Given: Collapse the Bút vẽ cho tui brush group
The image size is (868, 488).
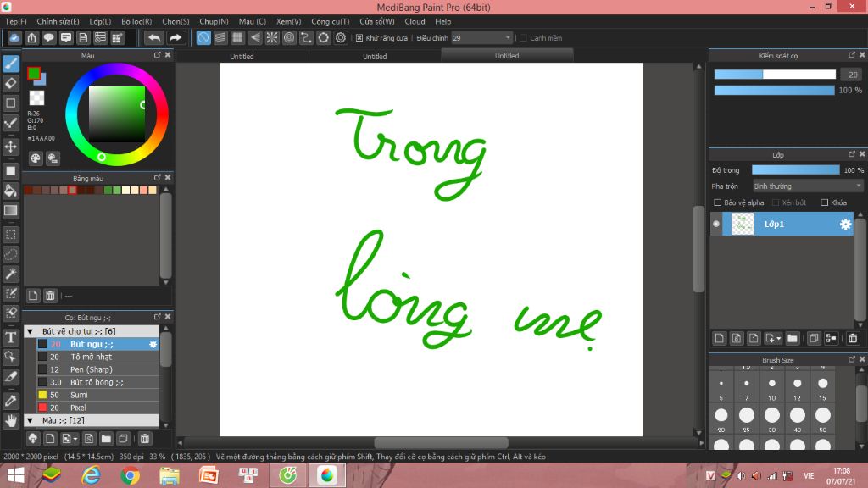Looking at the screenshot, I should 30,330.
